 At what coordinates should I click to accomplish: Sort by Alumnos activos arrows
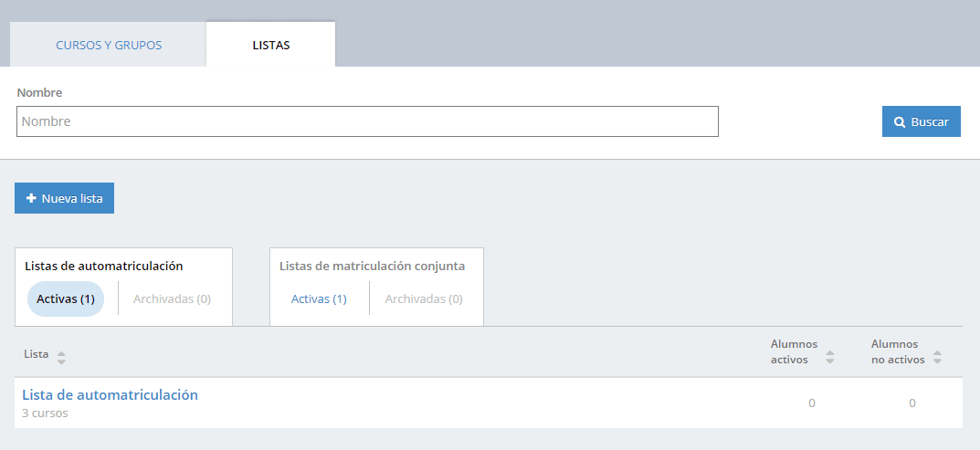(x=829, y=358)
